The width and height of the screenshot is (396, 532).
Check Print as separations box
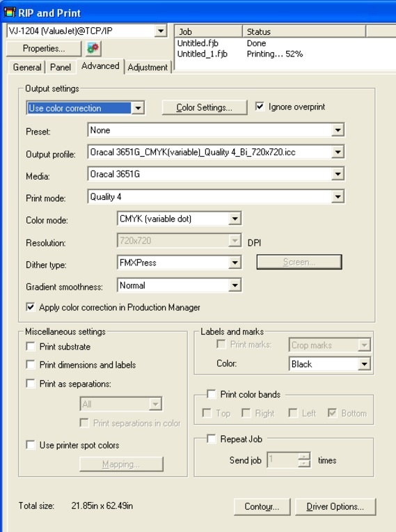31,384
